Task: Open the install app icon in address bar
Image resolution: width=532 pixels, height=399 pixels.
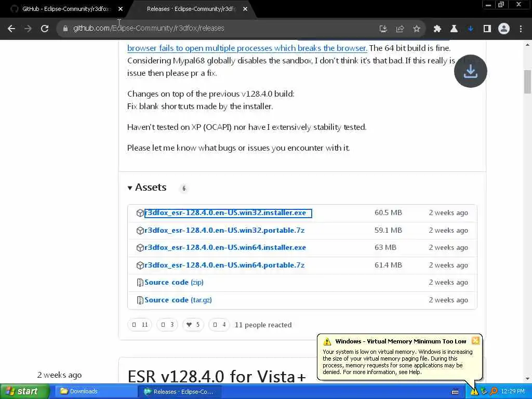Action: (383, 29)
